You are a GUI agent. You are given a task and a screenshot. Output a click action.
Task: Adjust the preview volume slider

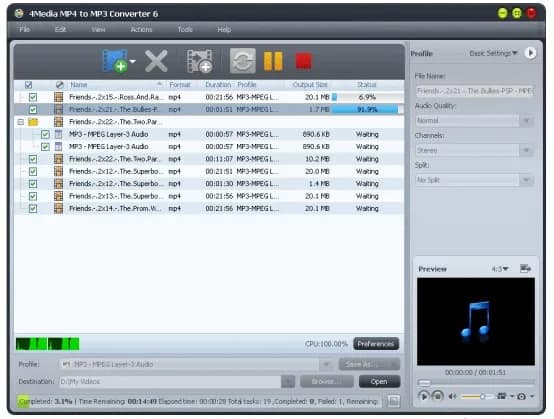(476, 396)
